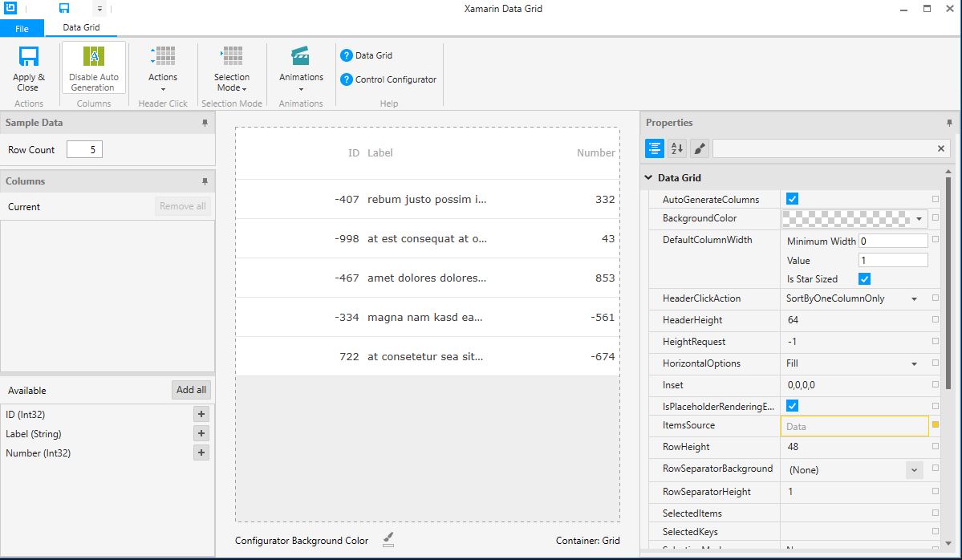The width and height of the screenshot is (962, 560).
Task: Toggle Is Star Sized checkbox
Action: pyautogui.click(x=864, y=279)
